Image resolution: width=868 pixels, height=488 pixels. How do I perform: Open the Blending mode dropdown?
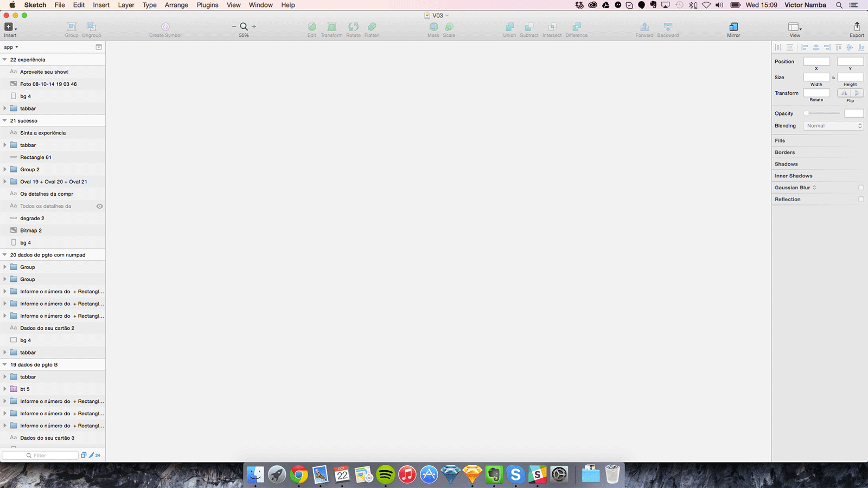833,126
